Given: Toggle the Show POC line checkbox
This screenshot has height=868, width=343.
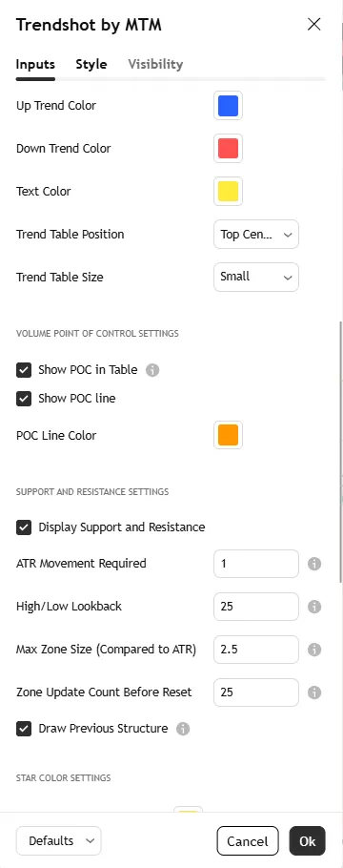Looking at the screenshot, I should click(24, 399).
